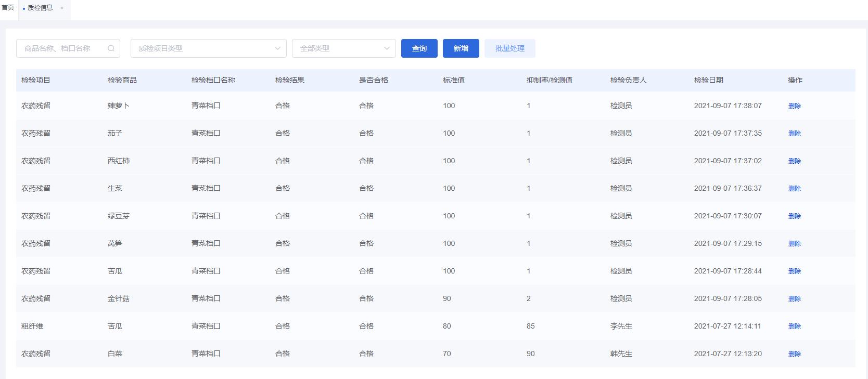
Task: Click the 检验日期 column header
Action: [x=708, y=80]
